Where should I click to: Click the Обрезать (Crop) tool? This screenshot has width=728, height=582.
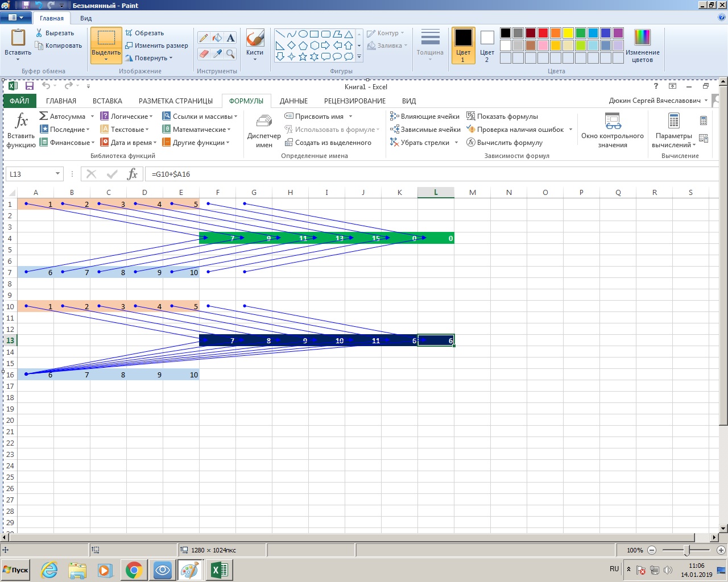[144, 33]
